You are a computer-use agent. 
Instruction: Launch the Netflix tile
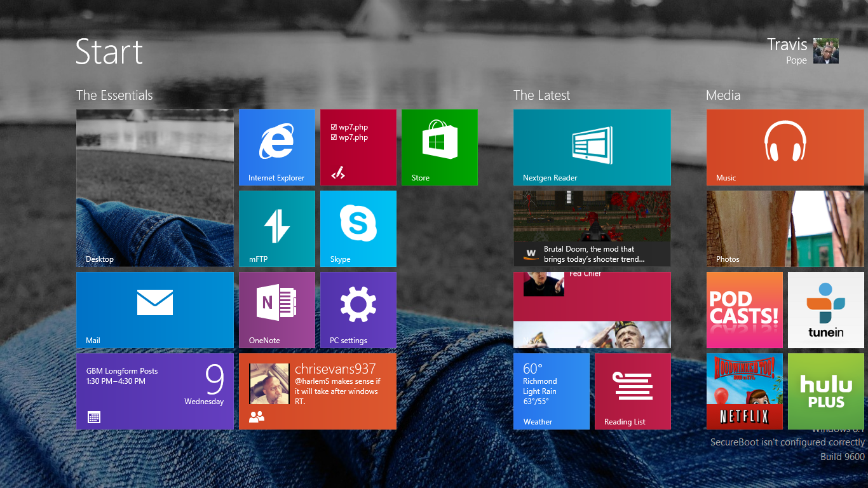[745, 391]
